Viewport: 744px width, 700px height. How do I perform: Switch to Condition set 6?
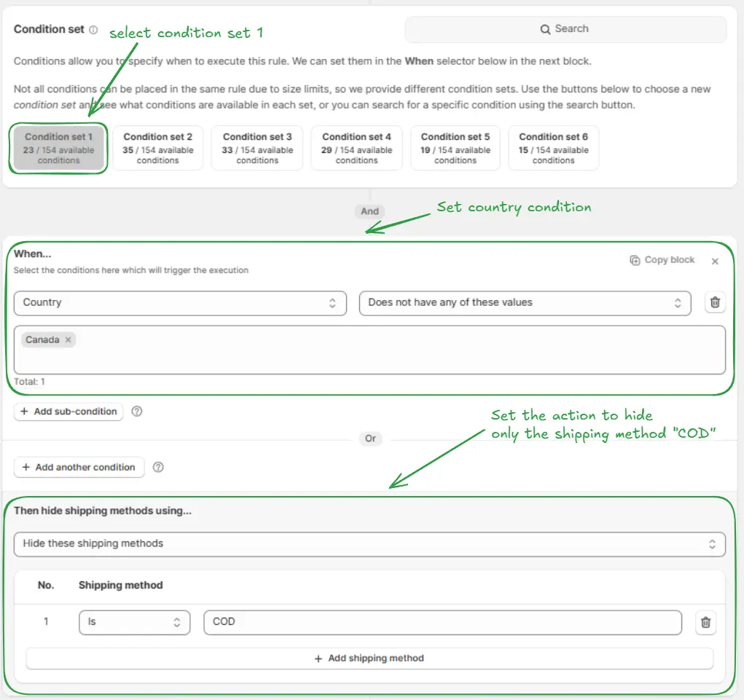554,148
